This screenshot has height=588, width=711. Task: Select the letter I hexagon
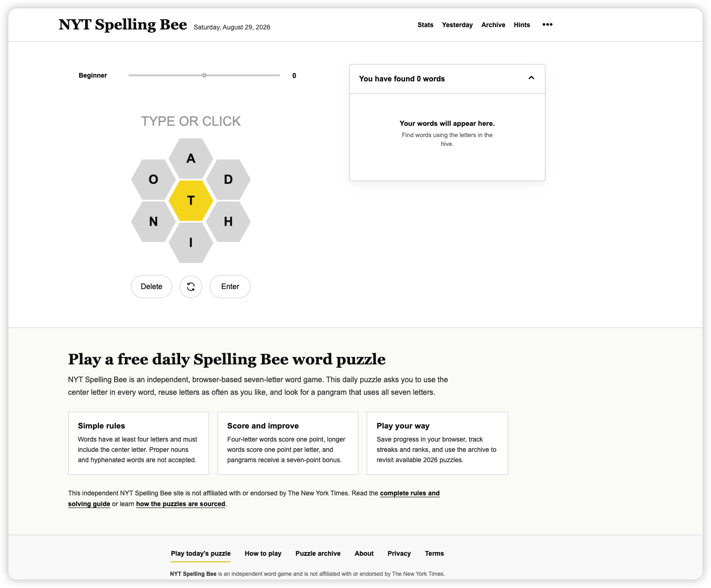pos(191,243)
